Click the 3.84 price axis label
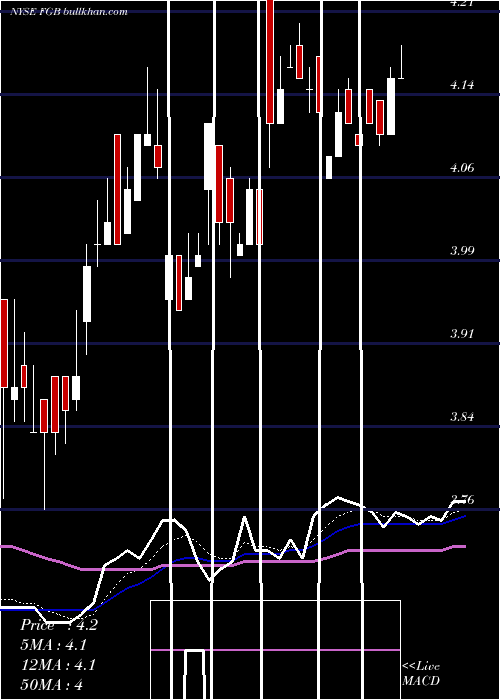Viewport: 500px width, 700px height. click(x=462, y=417)
